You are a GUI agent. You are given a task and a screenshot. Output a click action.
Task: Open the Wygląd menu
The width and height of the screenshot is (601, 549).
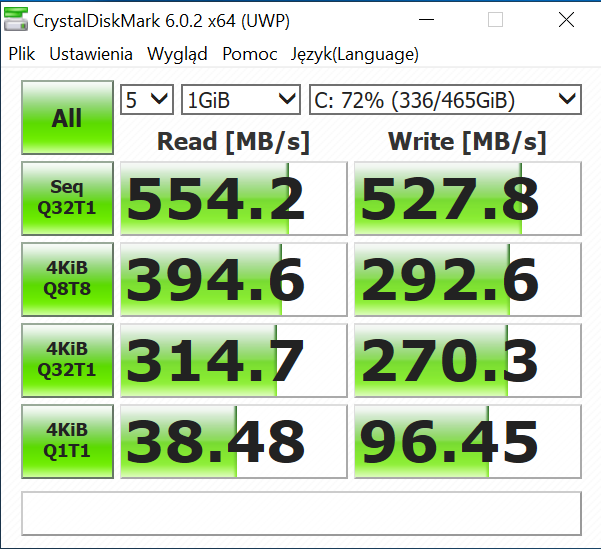tap(177, 54)
